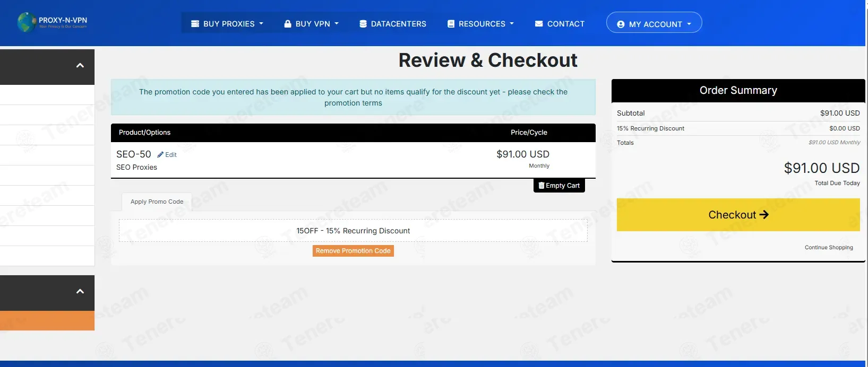Follow the Continue Shopping link
Screen dimensions: 868x367
pyautogui.click(x=829, y=248)
